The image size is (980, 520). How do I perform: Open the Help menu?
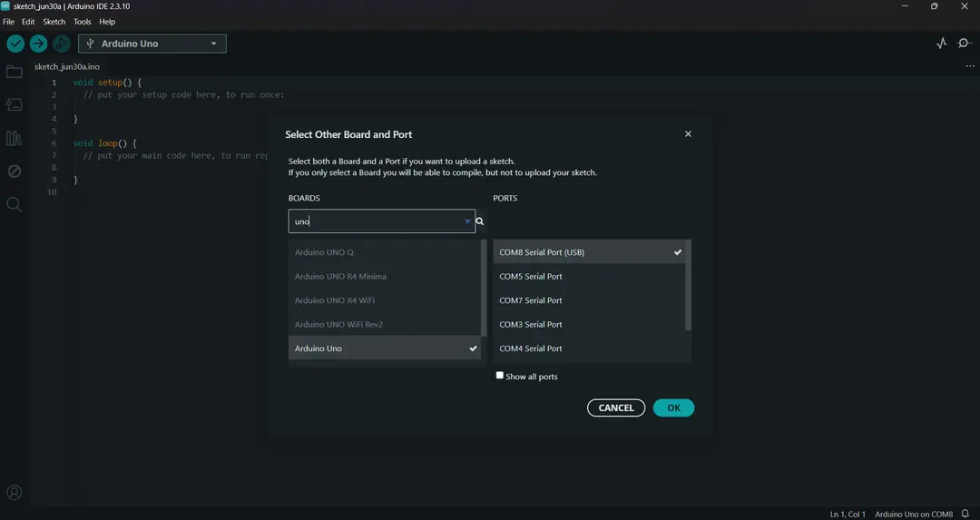point(107,21)
